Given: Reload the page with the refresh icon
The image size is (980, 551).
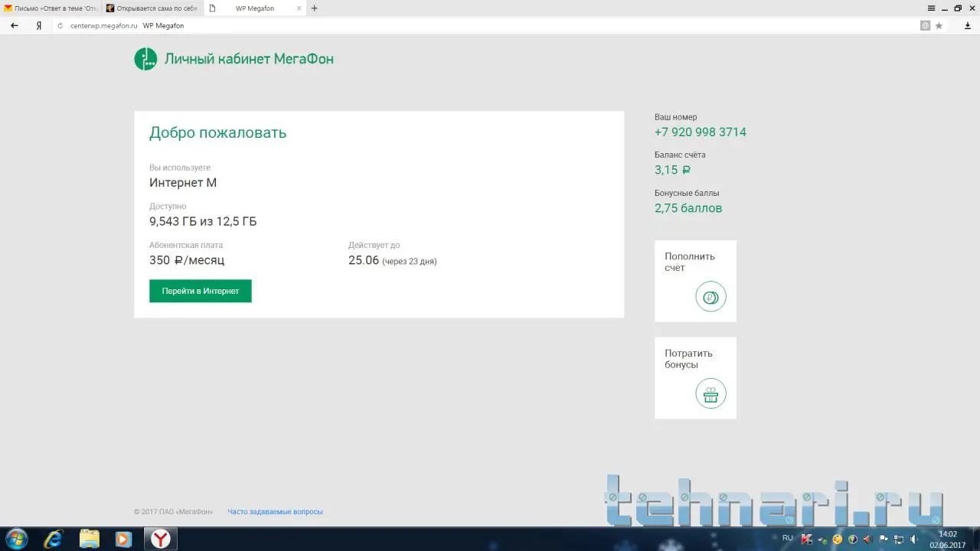Looking at the screenshot, I should tap(60, 25).
